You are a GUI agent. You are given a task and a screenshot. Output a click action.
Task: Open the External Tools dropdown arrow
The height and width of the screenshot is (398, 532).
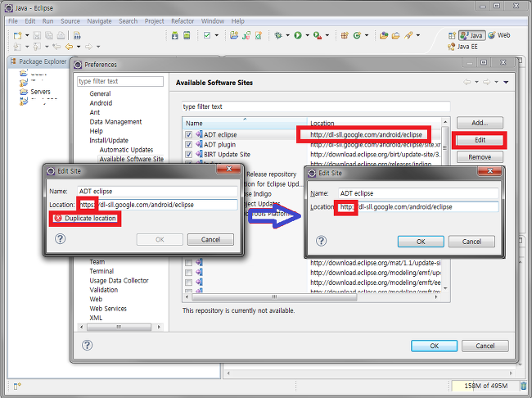327,35
